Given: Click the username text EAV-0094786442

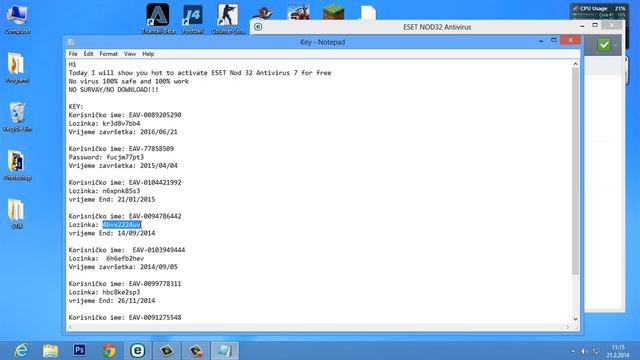Looking at the screenshot, I should [x=155, y=216].
